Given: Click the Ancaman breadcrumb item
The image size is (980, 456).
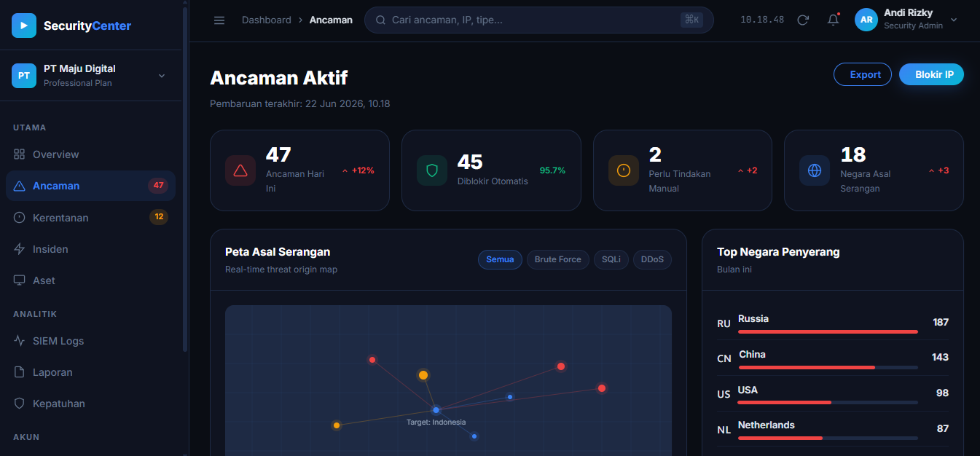Looking at the screenshot, I should coord(331,20).
